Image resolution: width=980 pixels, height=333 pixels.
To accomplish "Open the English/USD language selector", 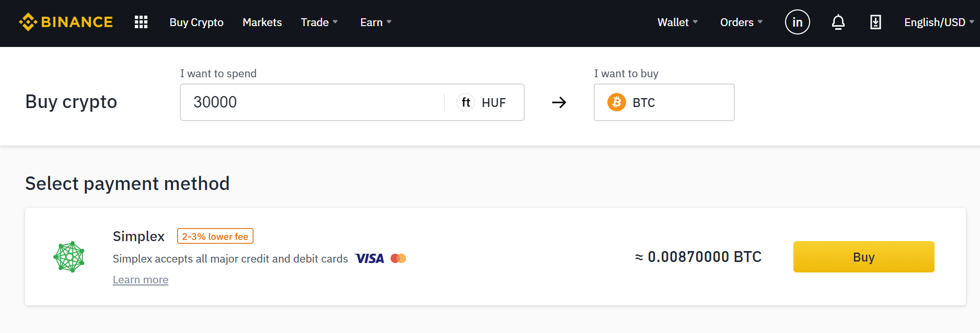I will tap(939, 22).
